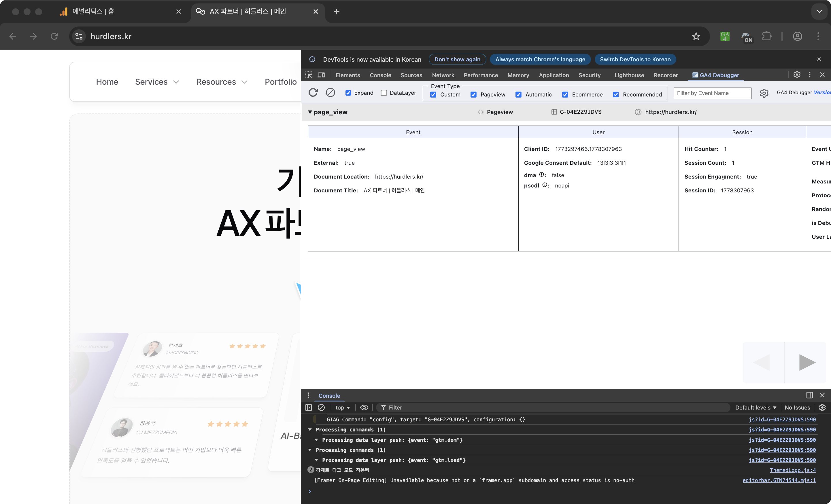Activate the DevTools inspect element picker
831x504 pixels.
tap(309, 75)
